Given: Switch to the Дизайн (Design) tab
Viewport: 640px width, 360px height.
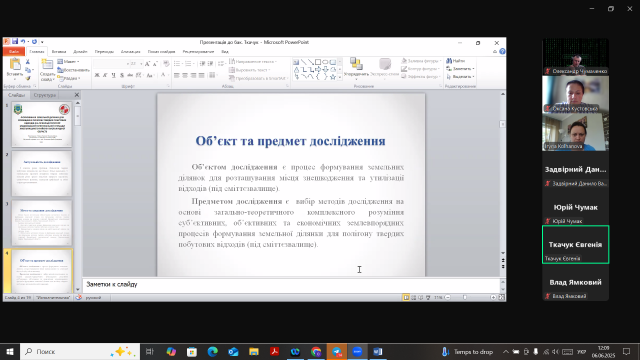Looking at the screenshot, I should (80, 52).
